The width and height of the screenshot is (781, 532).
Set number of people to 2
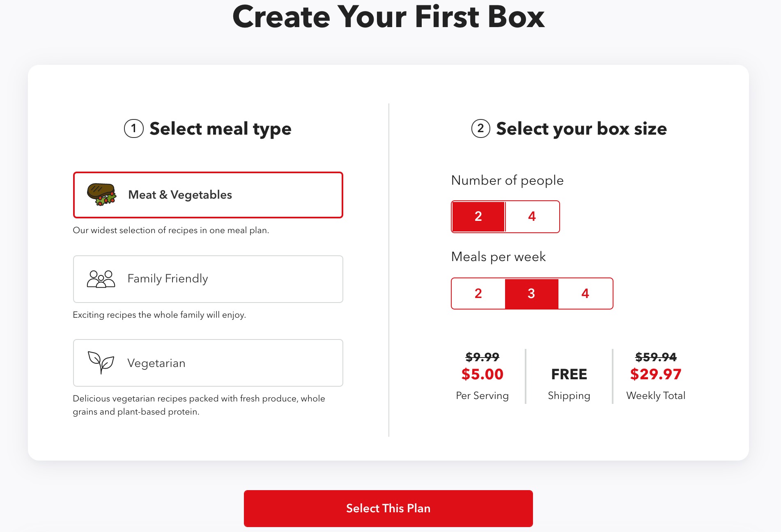point(478,217)
